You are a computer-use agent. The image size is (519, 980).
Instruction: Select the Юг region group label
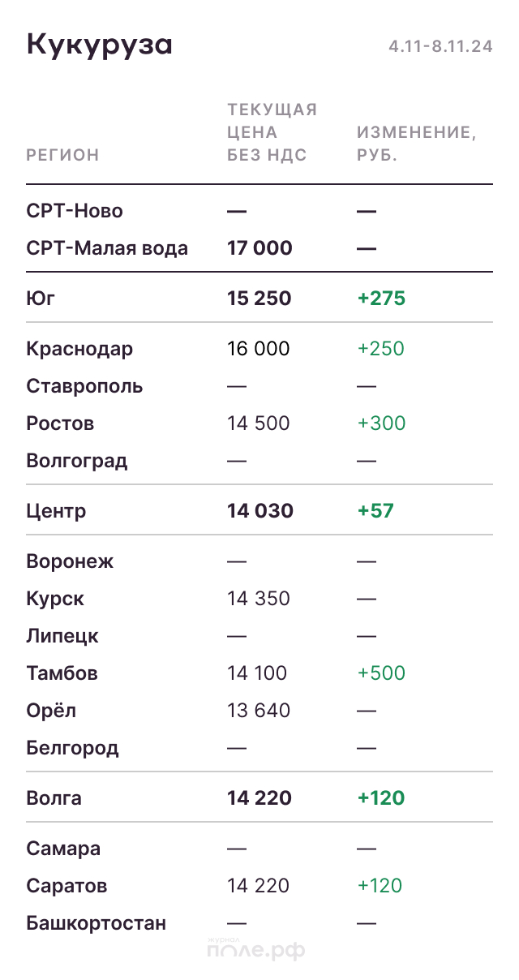41,299
